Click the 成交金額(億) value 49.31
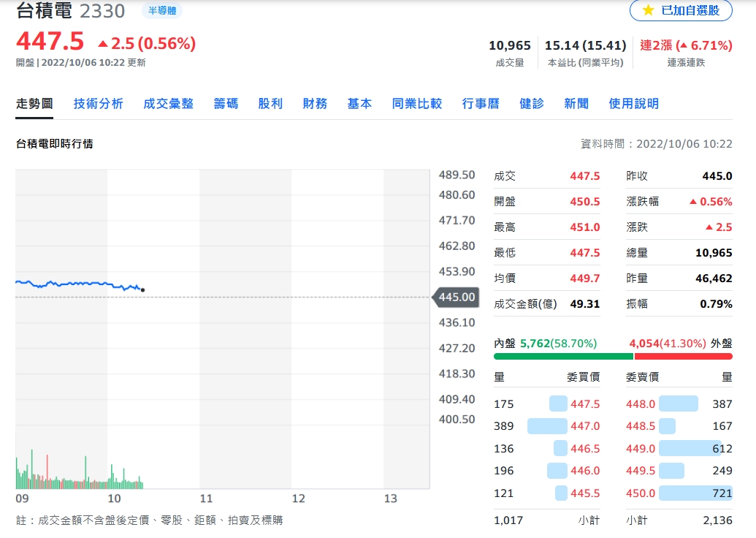The height and width of the screenshot is (538, 756). click(585, 304)
